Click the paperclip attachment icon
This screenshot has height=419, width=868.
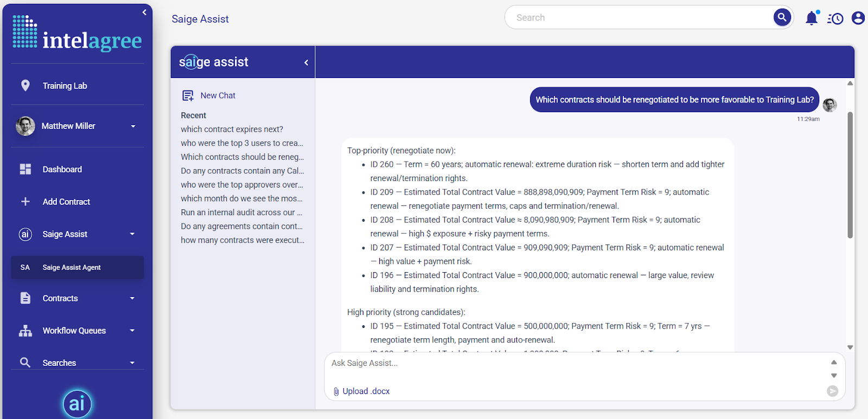click(336, 391)
